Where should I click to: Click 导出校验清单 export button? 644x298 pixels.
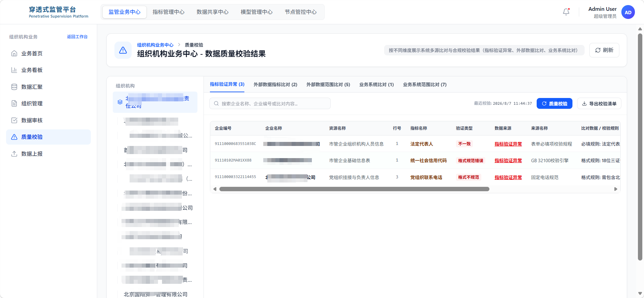pos(599,103)
